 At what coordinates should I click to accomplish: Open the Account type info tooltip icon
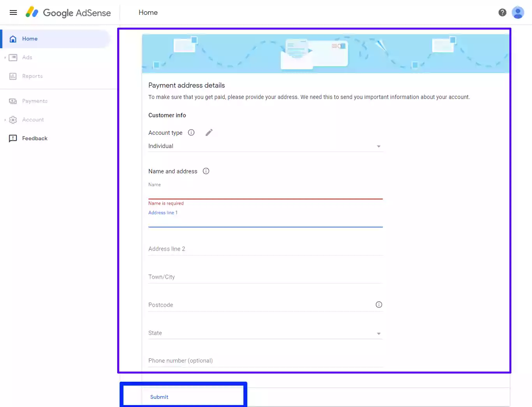191,132
